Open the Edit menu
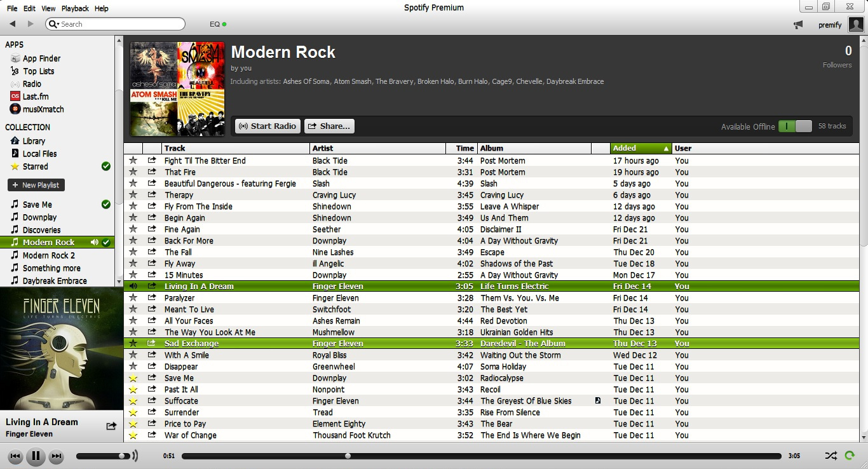 (29, 8)
